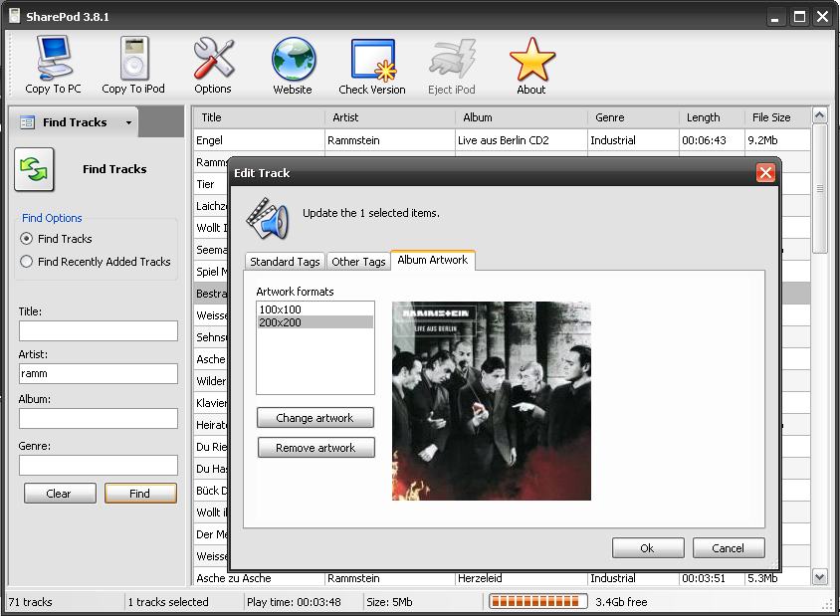Image resolution: width=840 pixels, height=616 pixels.
Task: Click the Album search input field
Action: pyautogui.click(x=99, y=418)
